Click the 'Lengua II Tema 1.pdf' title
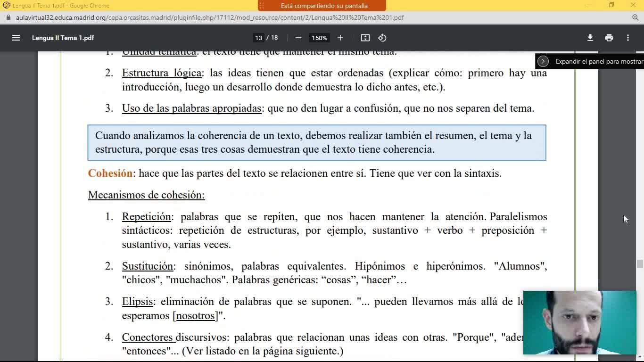 pyautogui.click(x=63, y=38)
